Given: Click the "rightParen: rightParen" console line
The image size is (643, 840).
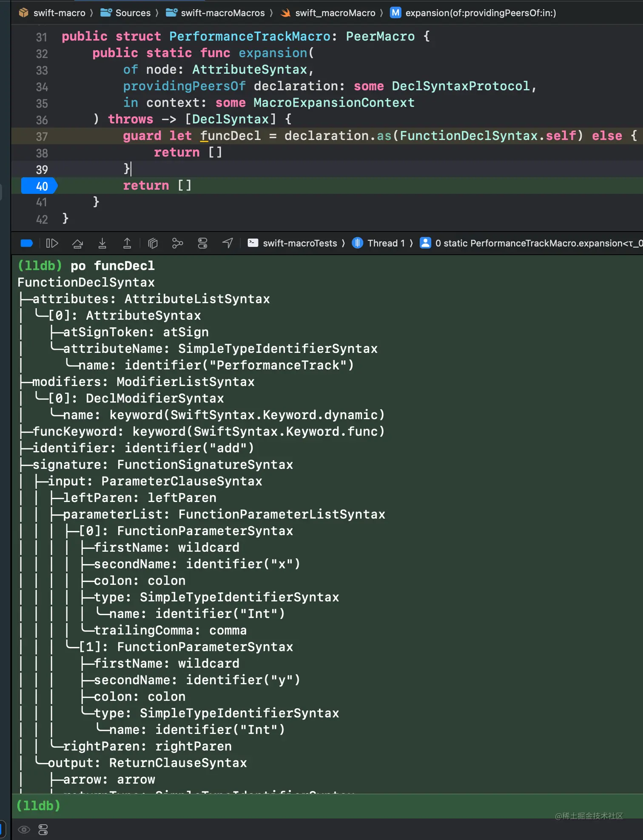Looking at the screenshot, I should (148, 747).
